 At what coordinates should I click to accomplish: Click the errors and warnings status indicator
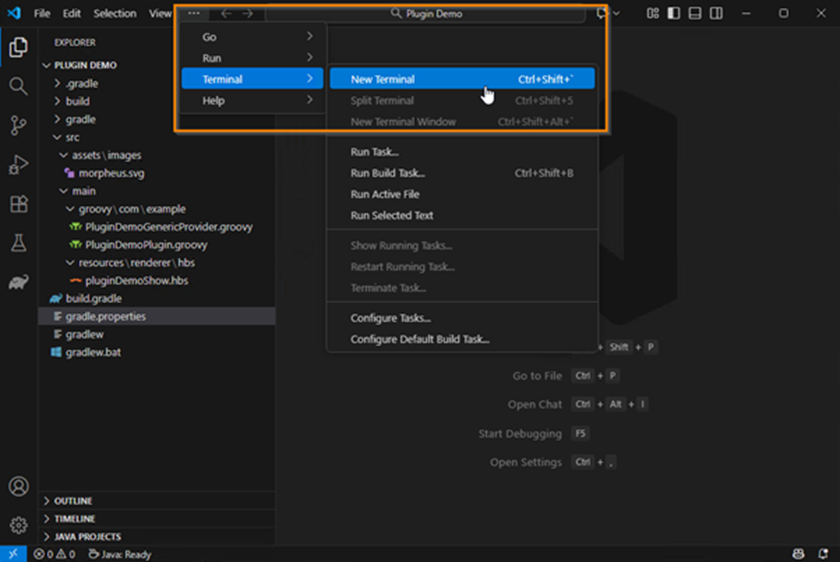[54, 554]
